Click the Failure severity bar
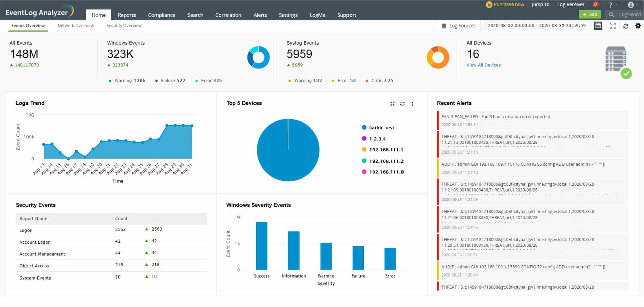This screenshot has height=307, width=644. [358, 258]
